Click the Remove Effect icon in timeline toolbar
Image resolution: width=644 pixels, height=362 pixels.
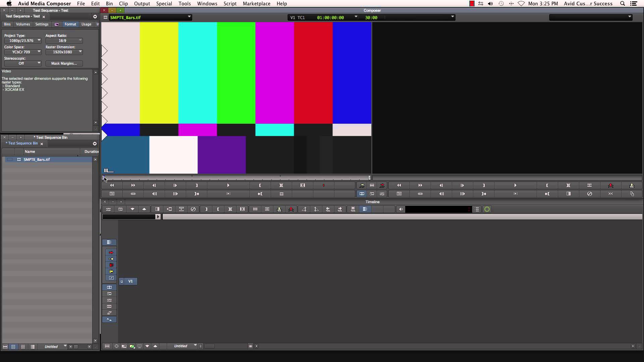[193, 209]
